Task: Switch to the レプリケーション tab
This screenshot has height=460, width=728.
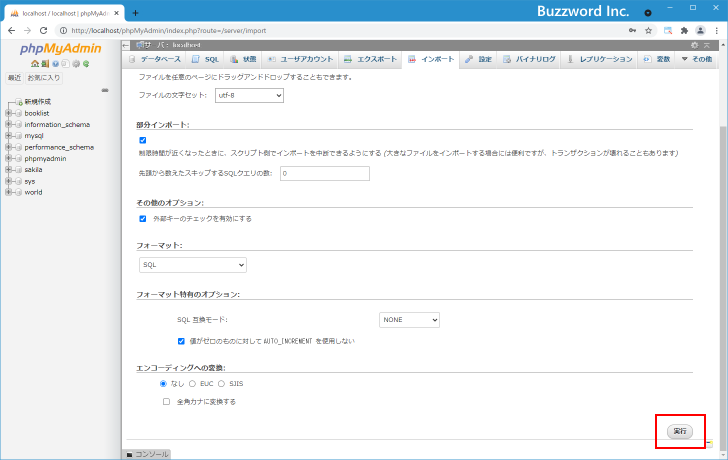Action: 599,59
